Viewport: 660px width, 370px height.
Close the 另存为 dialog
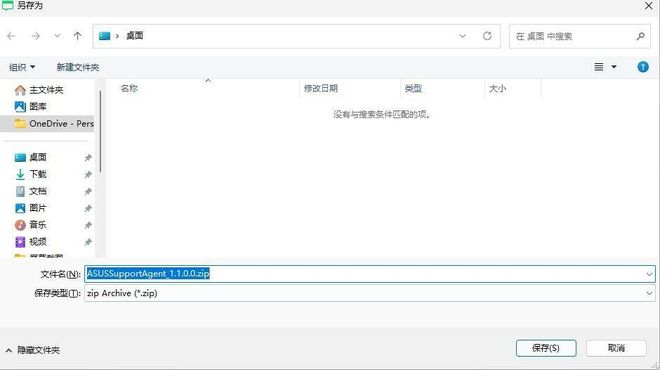pos(649,6)
